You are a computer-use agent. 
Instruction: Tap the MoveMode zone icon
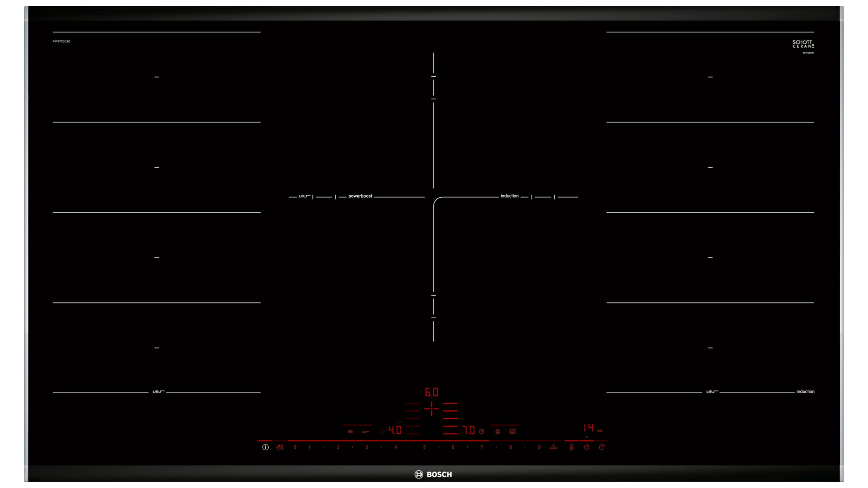click(512, 431)
